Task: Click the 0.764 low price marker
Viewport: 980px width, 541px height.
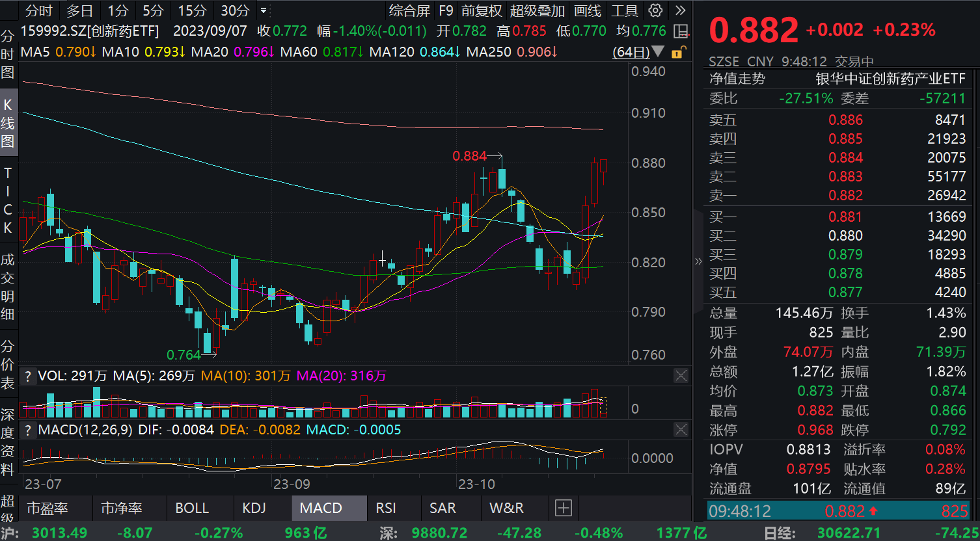Action: (184, 355)
